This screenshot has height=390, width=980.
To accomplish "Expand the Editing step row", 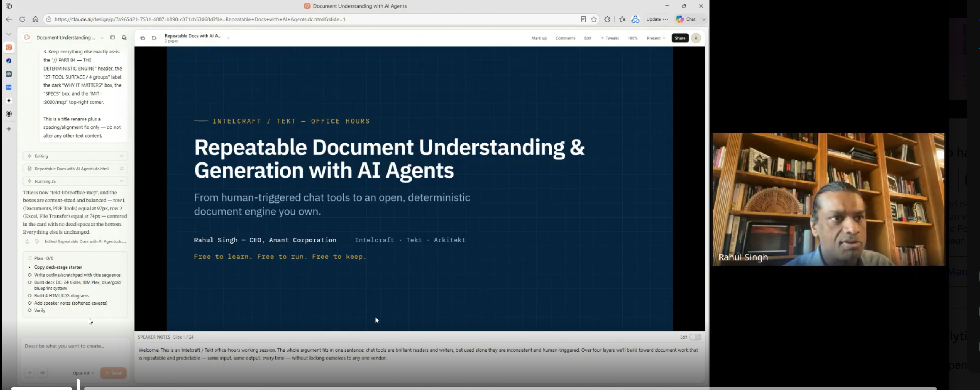I will pos(75,156).
